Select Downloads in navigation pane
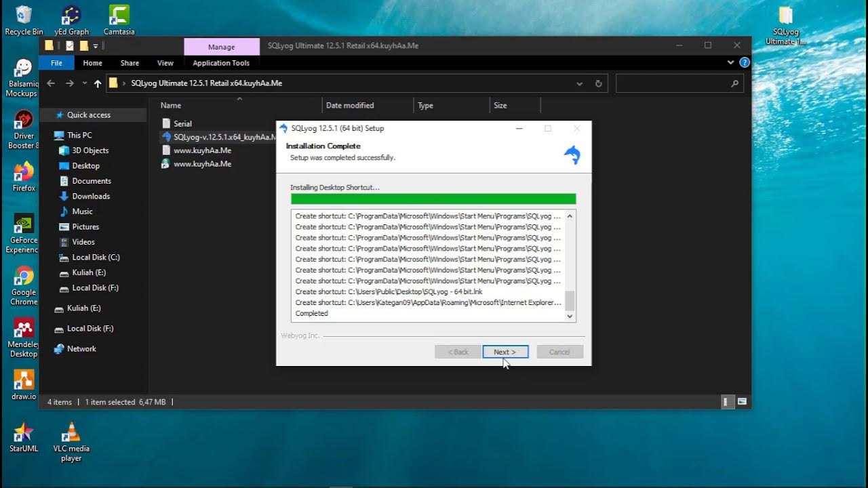The height and width of the screenshot is (488, 868). [91, 197]
